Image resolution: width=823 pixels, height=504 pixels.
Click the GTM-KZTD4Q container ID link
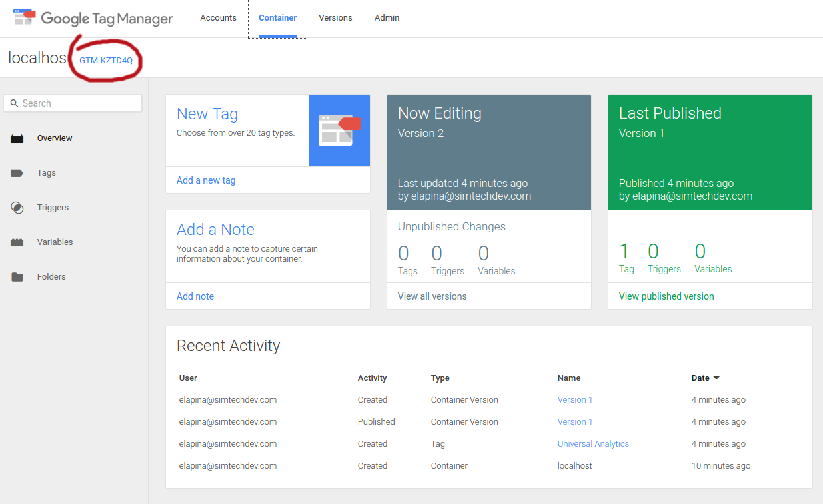point(106,61)
